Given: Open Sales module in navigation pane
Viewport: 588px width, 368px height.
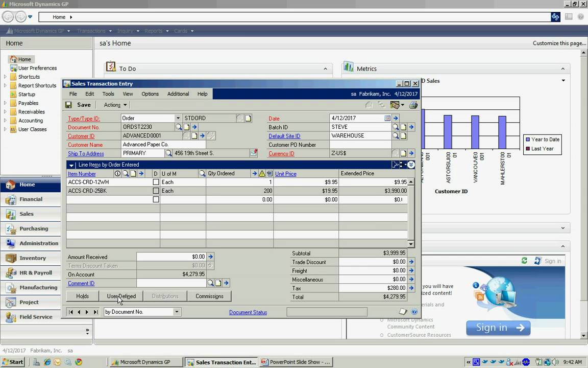Looking at the screenshot, I should click(31, 214).
